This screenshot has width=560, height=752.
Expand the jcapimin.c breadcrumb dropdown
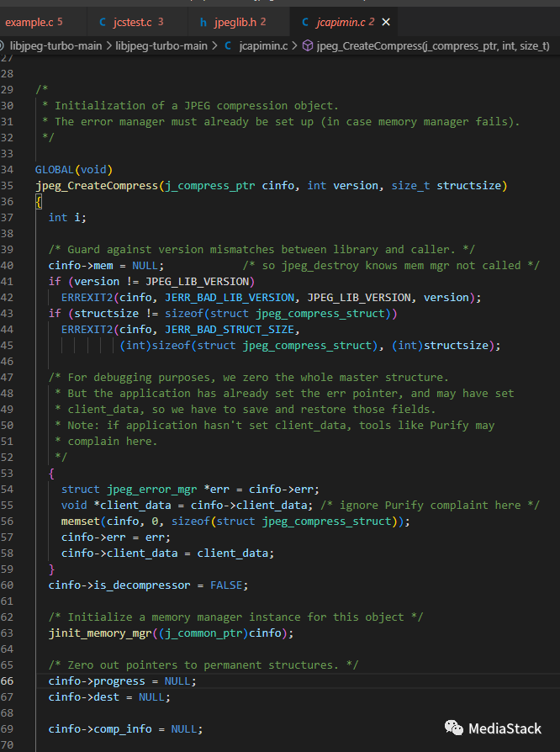[265, 45]
